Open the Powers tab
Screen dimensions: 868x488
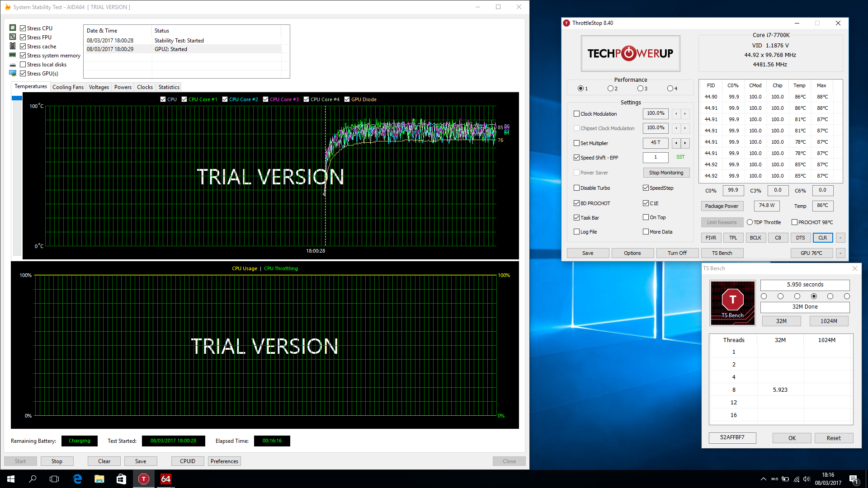pyautogui.click(x=123, y=87)
